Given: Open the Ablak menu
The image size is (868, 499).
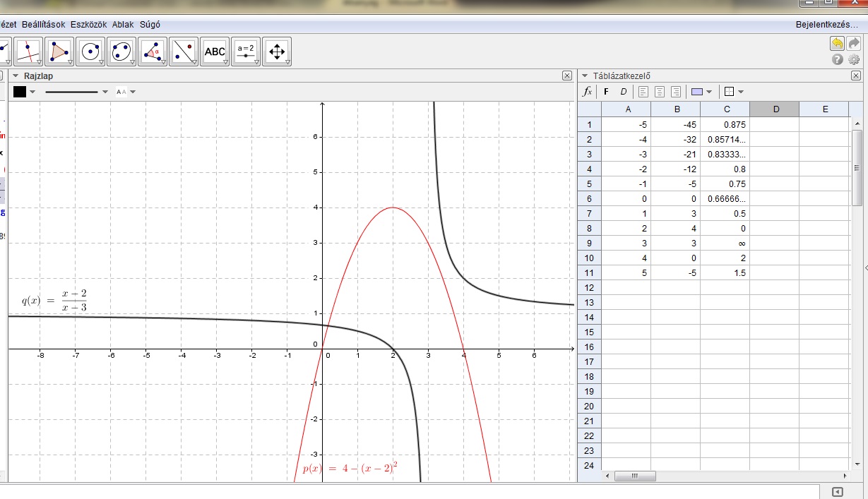Looking at the screenshot, I should [x=123, y=24].
